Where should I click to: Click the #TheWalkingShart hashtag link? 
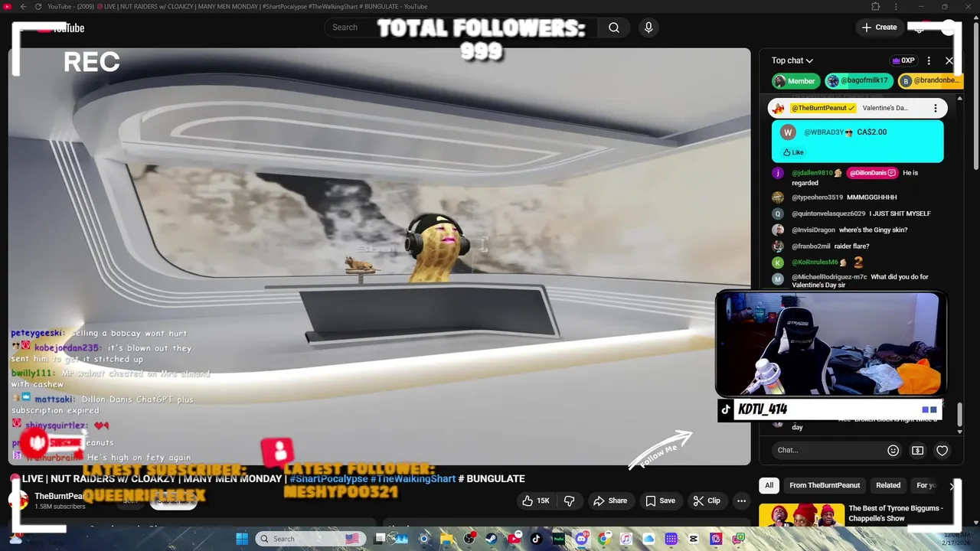(413, 479)
